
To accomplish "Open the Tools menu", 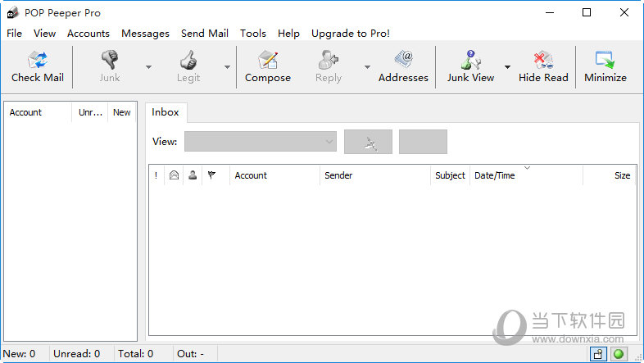I will (253, 34).
